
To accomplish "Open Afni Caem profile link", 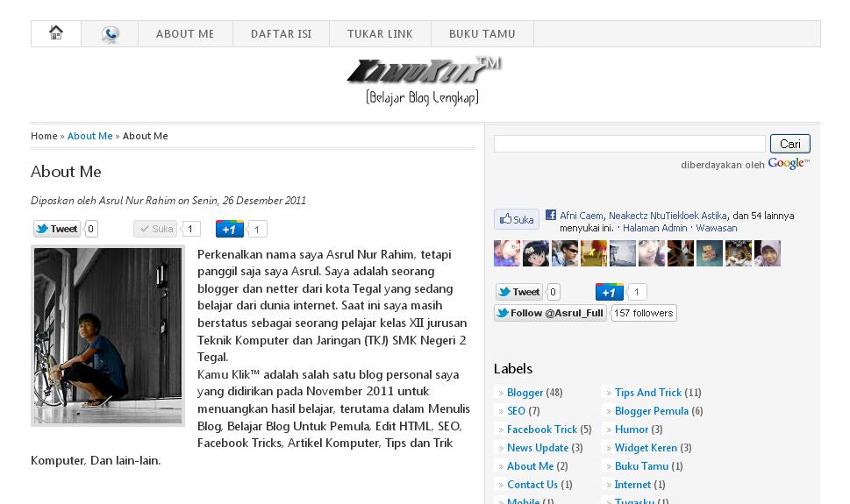I will (x=581, y=216).
